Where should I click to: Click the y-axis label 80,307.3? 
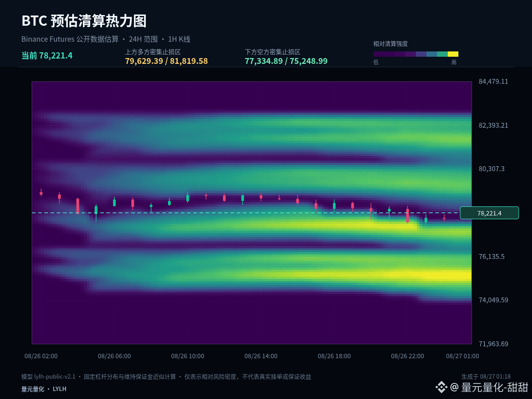point(492,169)
